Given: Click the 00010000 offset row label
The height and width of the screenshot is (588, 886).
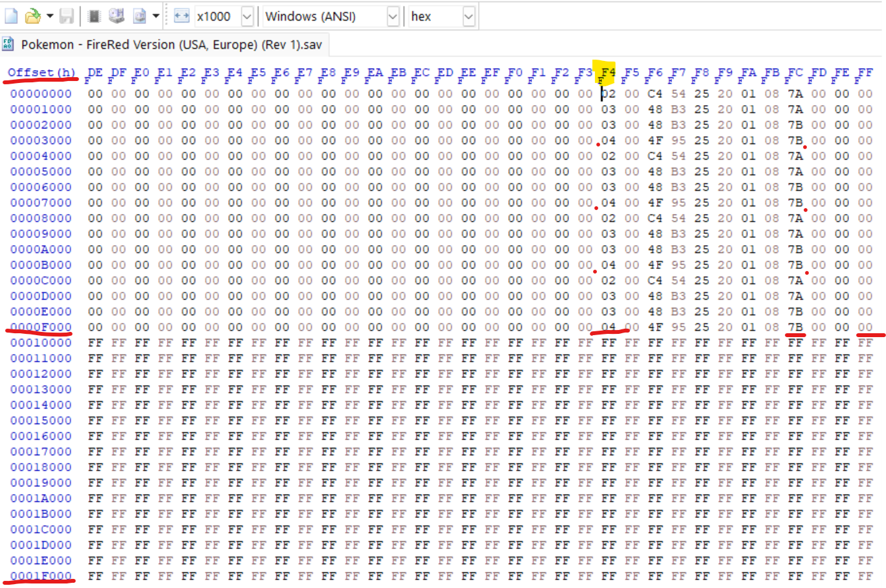Looking at the screenshot, I should 41,343.
